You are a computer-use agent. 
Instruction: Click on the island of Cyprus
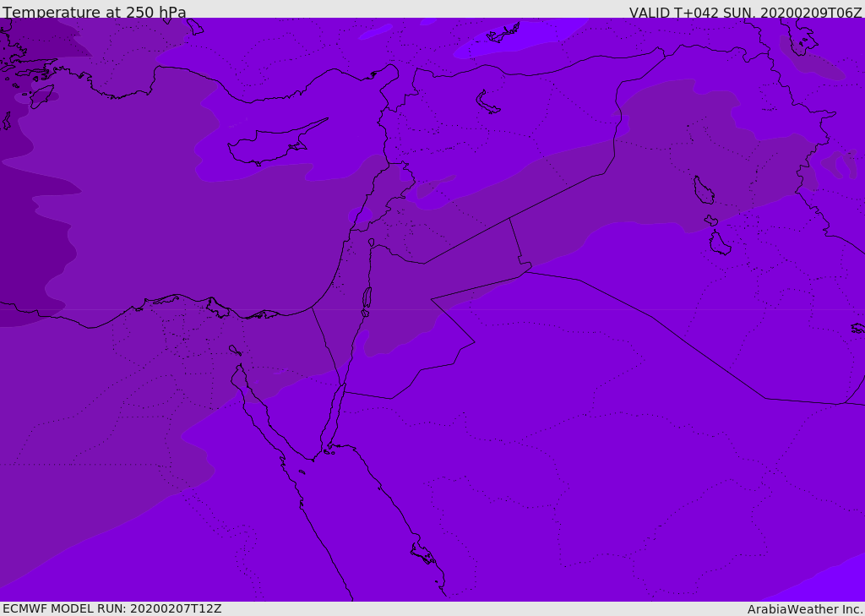pos(270,145)
